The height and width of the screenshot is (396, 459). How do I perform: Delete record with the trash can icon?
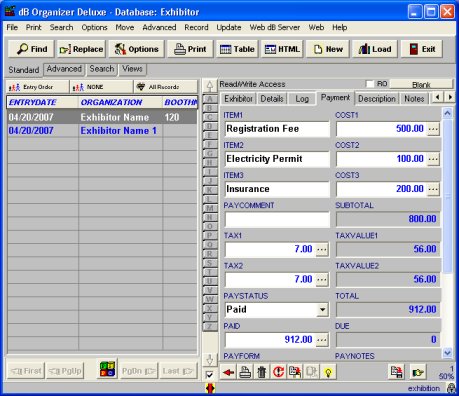pos(262,372)
